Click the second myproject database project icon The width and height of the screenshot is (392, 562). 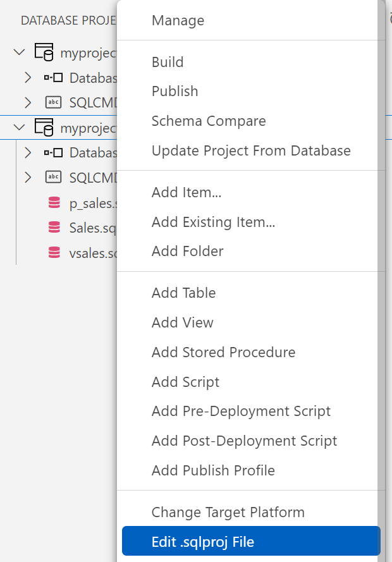44,127
